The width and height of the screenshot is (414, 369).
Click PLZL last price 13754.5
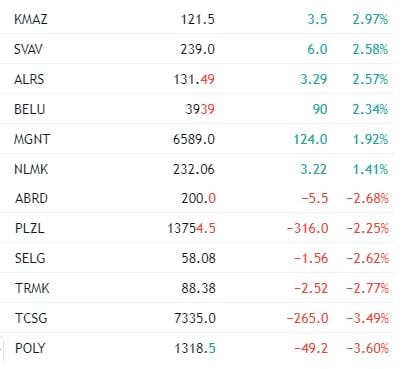tap(191, 228)
